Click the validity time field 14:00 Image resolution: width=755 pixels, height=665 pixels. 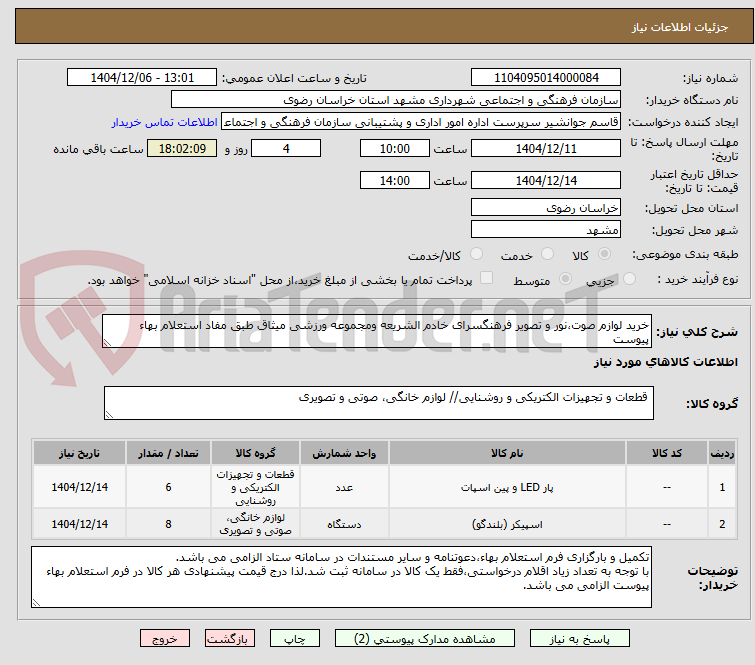(394, 180)
